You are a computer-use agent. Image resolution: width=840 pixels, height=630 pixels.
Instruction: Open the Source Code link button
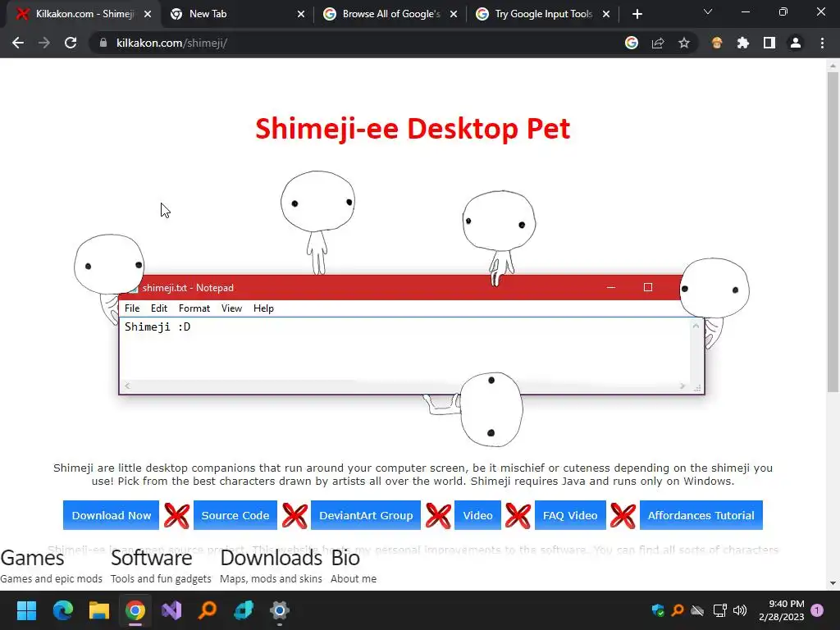click(235, 515)
